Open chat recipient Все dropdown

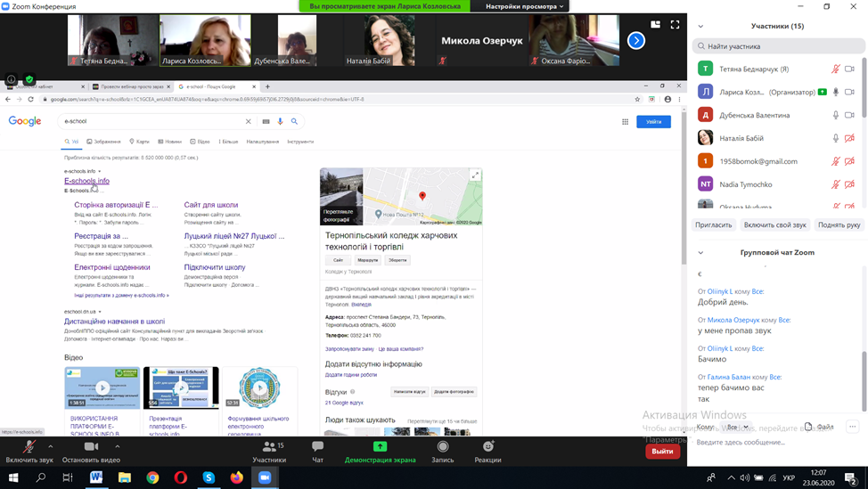coord(737,427)
